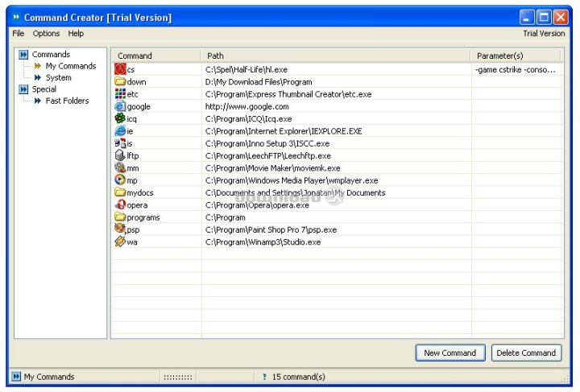
Task: Close the Command Creator window
Action: click(561, 17)
